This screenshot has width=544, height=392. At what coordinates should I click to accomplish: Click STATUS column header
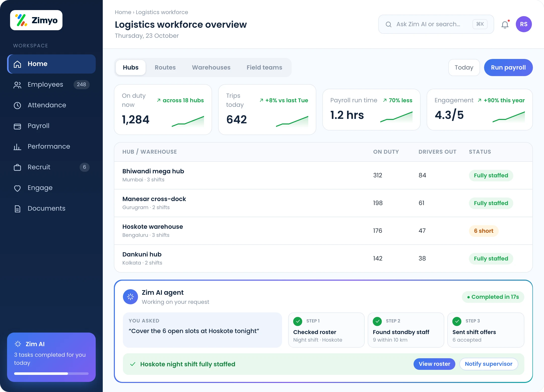480,152
